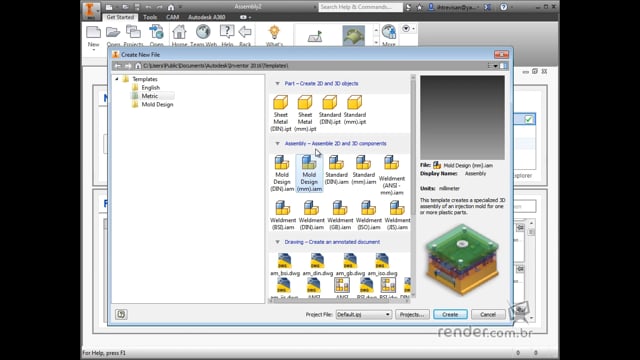Collapse the Part templates section
The width and height of the screenshot is (640, 360).
[x=278, y=84]
